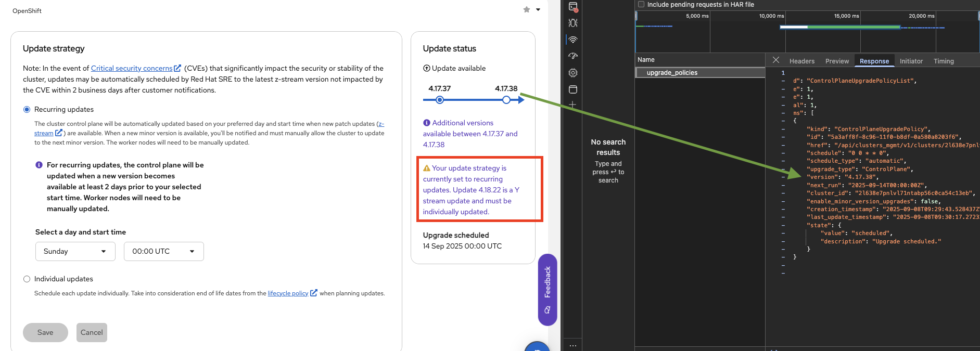
Task: Click JSON line "next_run" timestamp
Action: tap(867, 185)
